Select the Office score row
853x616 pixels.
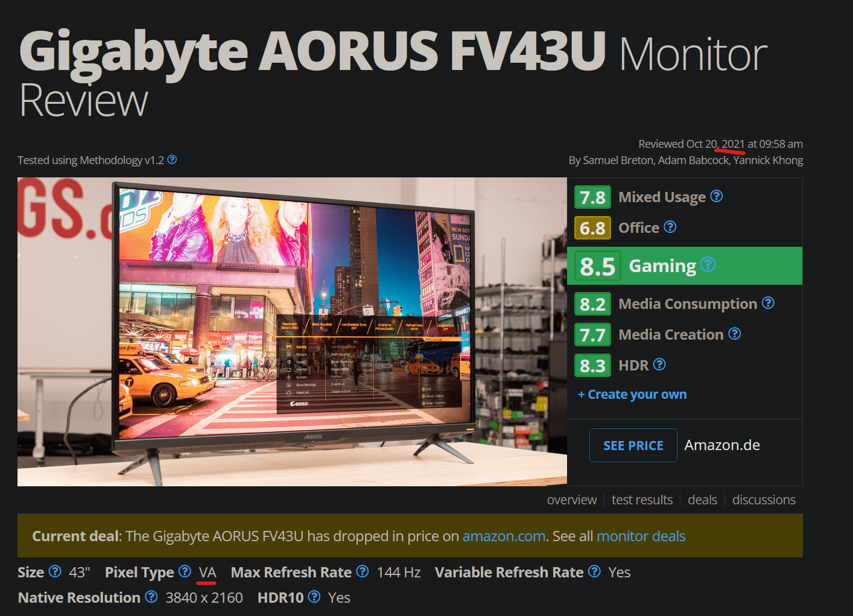[685, 228]
